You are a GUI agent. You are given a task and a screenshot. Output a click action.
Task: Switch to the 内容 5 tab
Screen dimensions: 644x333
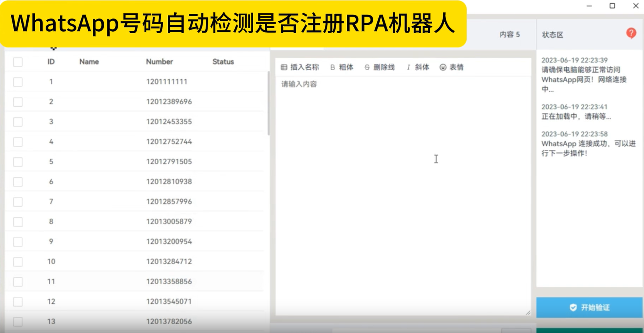point(509,34)
